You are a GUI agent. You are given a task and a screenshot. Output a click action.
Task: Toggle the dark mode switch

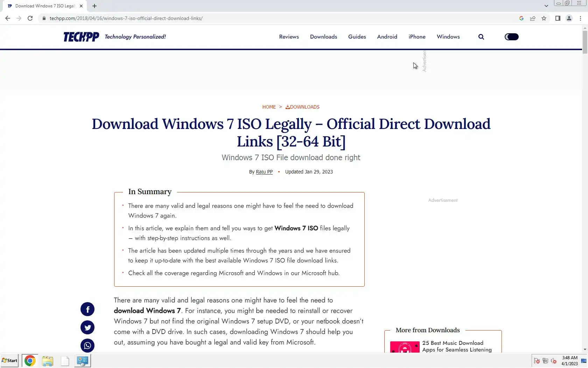512,37
